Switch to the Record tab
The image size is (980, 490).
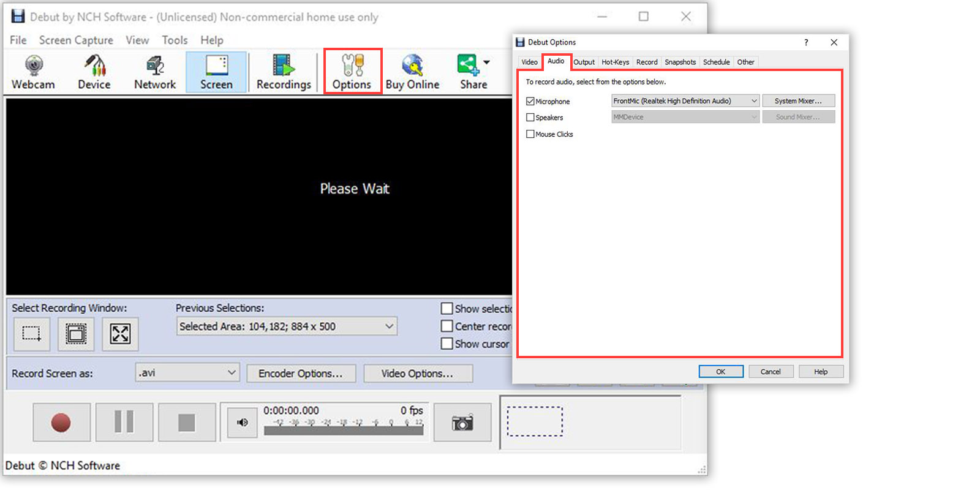647,62
